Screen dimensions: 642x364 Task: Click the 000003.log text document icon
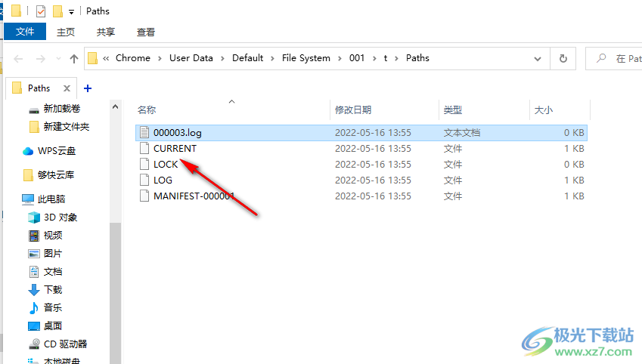144,132
